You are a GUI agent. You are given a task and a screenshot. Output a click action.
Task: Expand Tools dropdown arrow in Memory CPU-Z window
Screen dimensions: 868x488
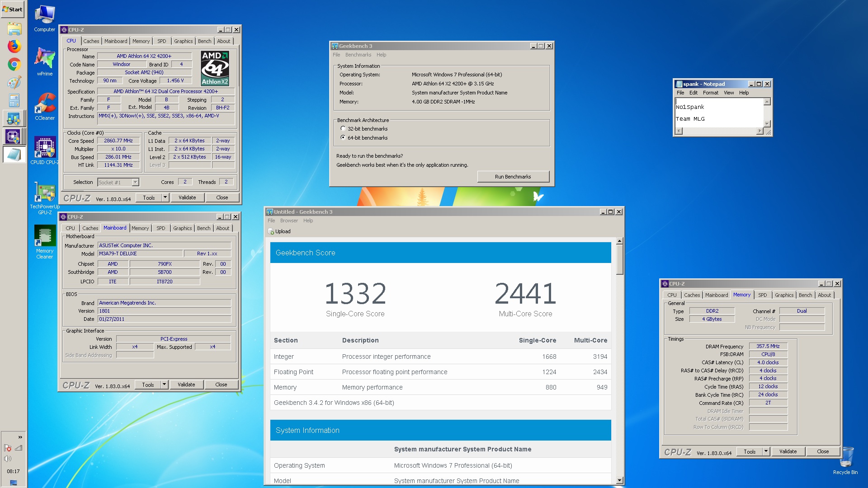tap(766, 451)
